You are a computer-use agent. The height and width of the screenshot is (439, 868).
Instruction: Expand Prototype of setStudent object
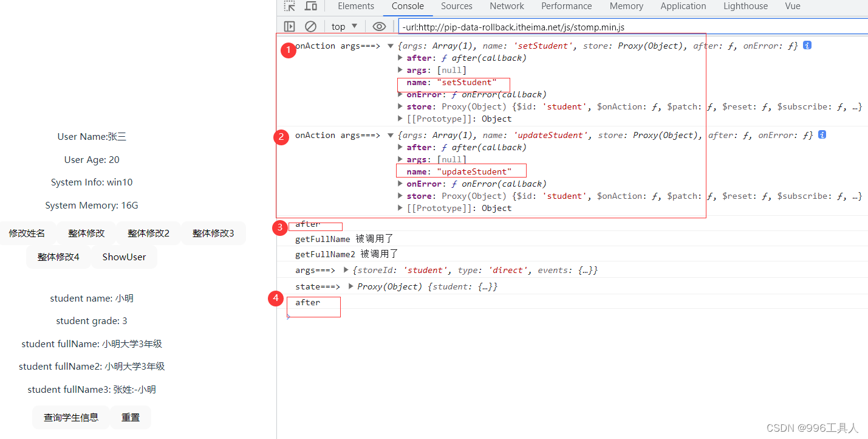pos(400,119)
